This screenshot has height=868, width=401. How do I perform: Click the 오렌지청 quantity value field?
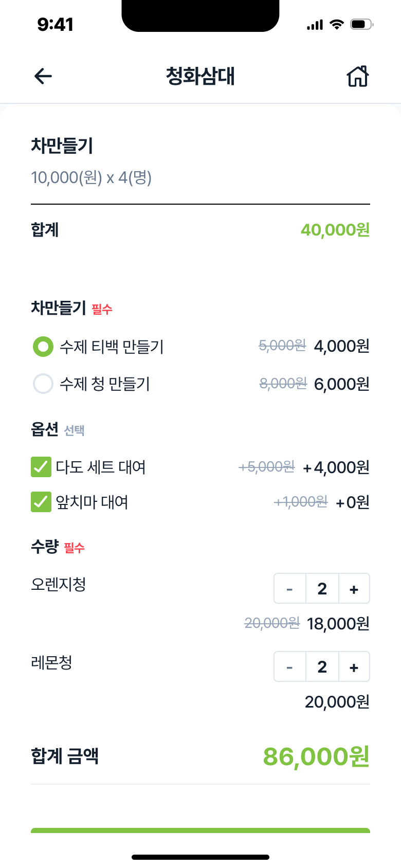[322, 589]
